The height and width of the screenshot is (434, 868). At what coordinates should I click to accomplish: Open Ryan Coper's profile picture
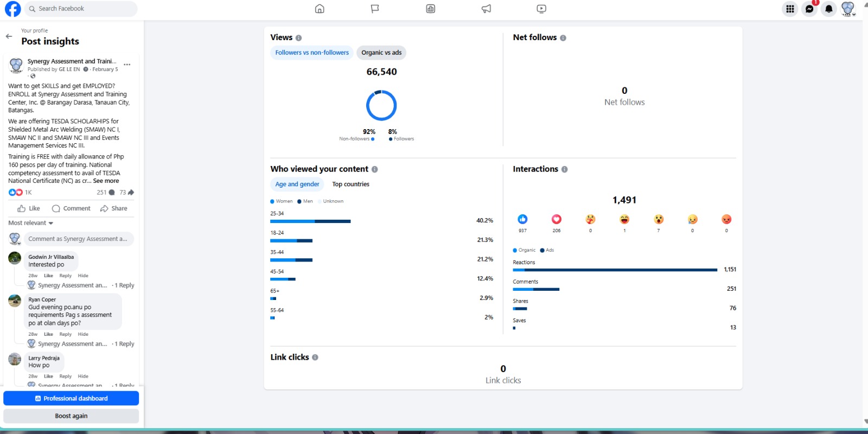click(x=15, y=301)
